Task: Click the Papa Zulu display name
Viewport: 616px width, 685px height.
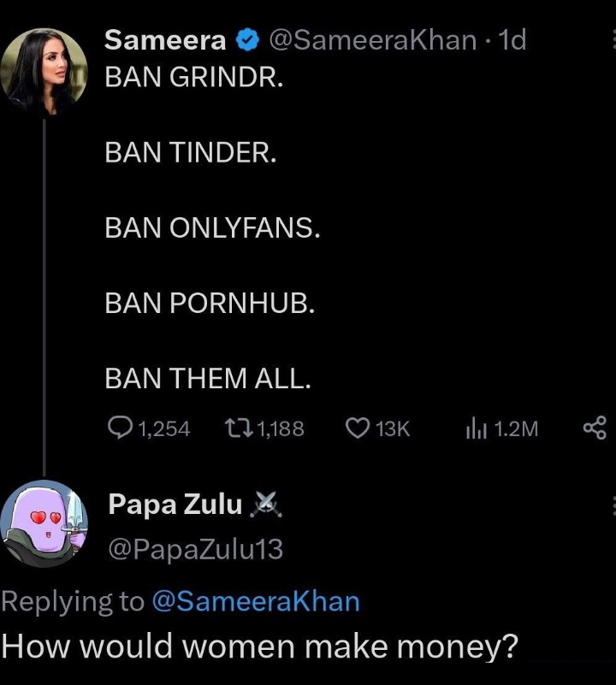Action: point(175,505)
